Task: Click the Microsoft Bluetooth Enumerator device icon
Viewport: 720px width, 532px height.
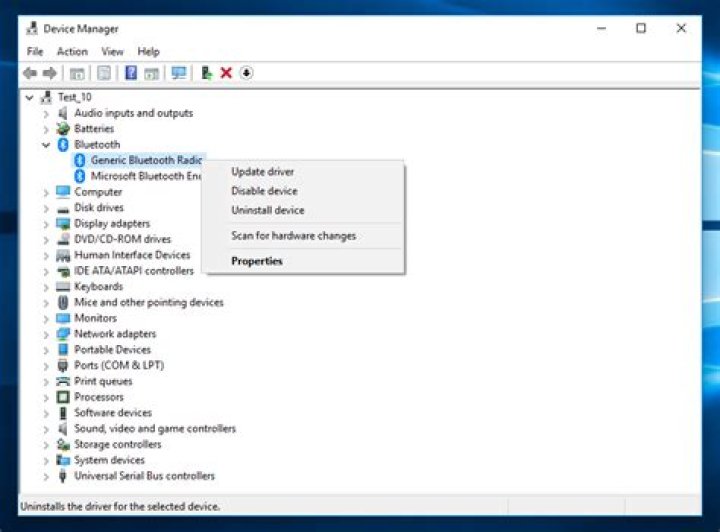Action: pos(80,176)
